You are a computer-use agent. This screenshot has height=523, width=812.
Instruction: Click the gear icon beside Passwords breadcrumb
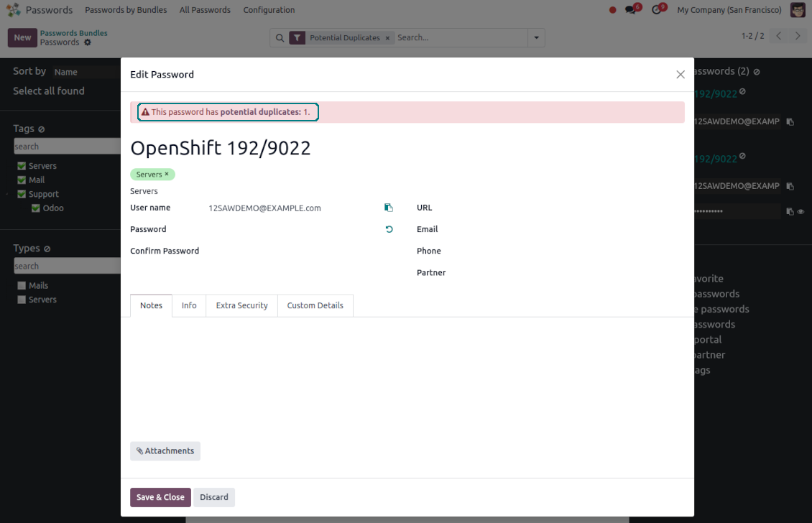pos(88,42)
